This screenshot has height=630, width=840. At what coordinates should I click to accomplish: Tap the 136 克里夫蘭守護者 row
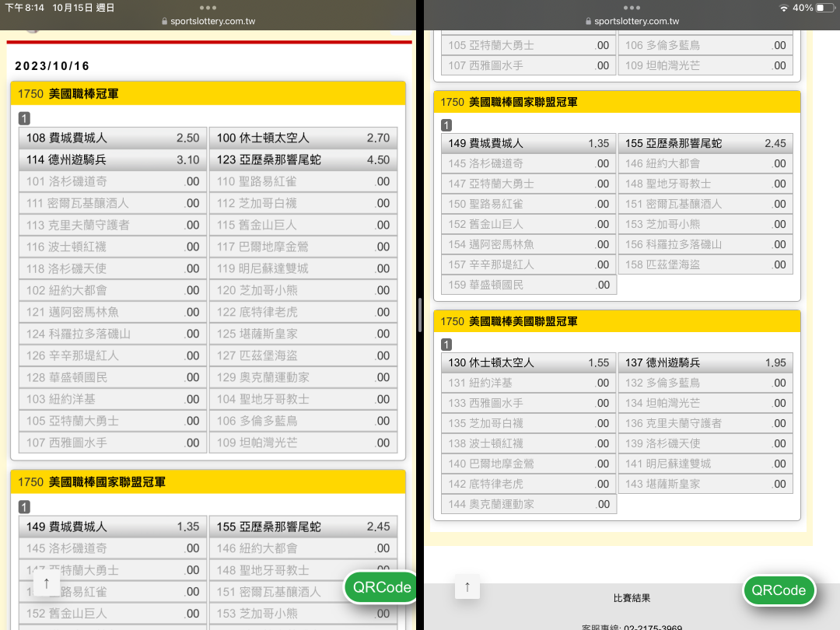click(705, 423)
